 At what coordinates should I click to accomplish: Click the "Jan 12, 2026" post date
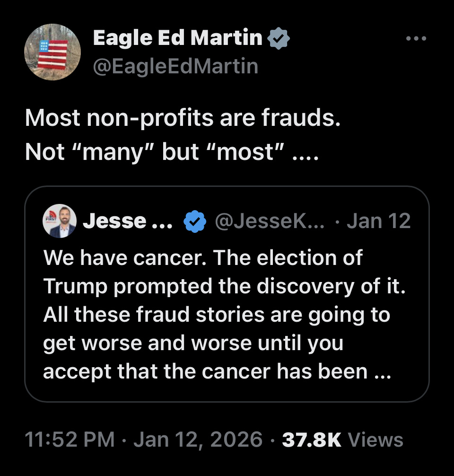[198, 440]
